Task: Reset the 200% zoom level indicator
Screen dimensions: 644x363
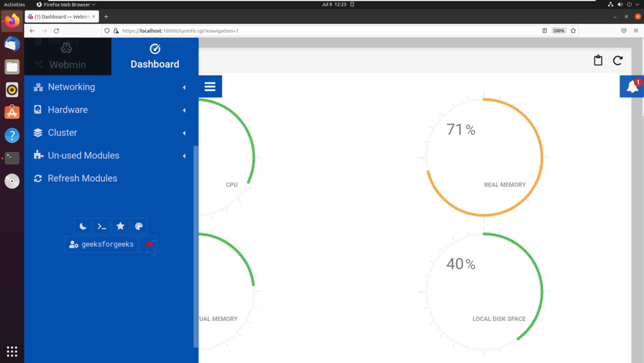Action: click(558, 31)
